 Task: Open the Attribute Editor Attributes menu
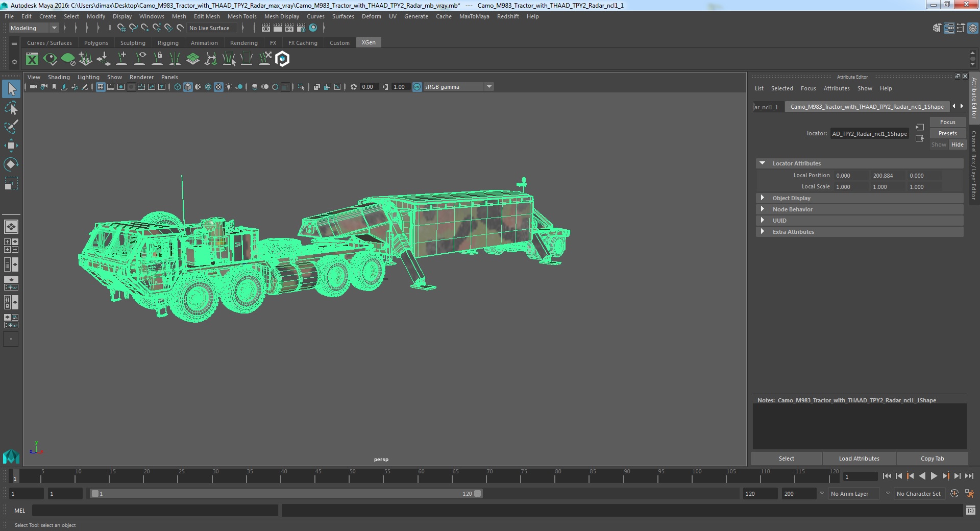tap(837, 88)
